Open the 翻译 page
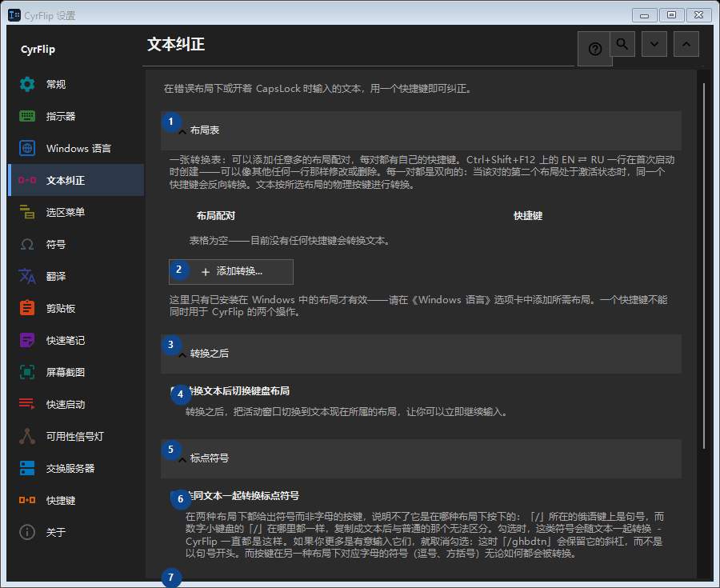 [76, 276]
